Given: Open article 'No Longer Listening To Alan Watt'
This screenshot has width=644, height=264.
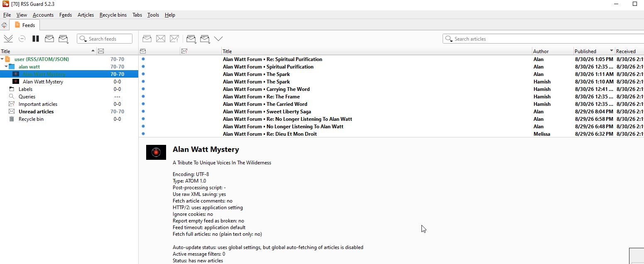Looking at the screenshot, I should point(283,126).
